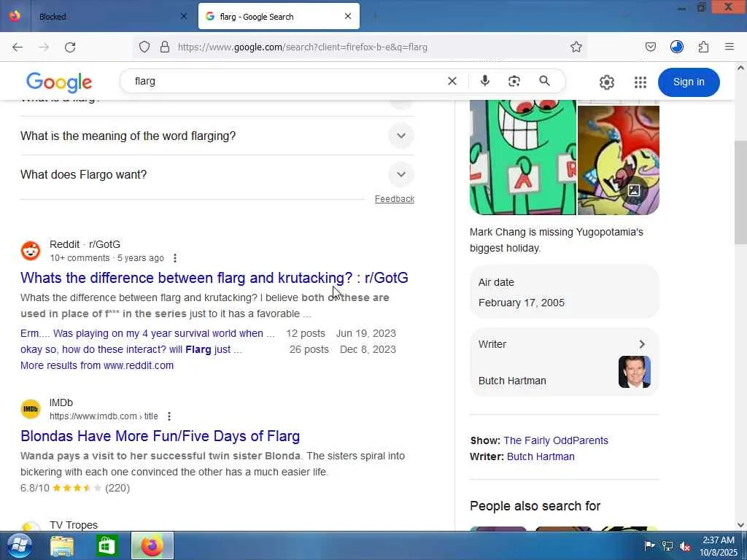The width and height of the screenshot is (747, 560).
Task: Open the Firefox hamburger menu
Action: point(729,47)
